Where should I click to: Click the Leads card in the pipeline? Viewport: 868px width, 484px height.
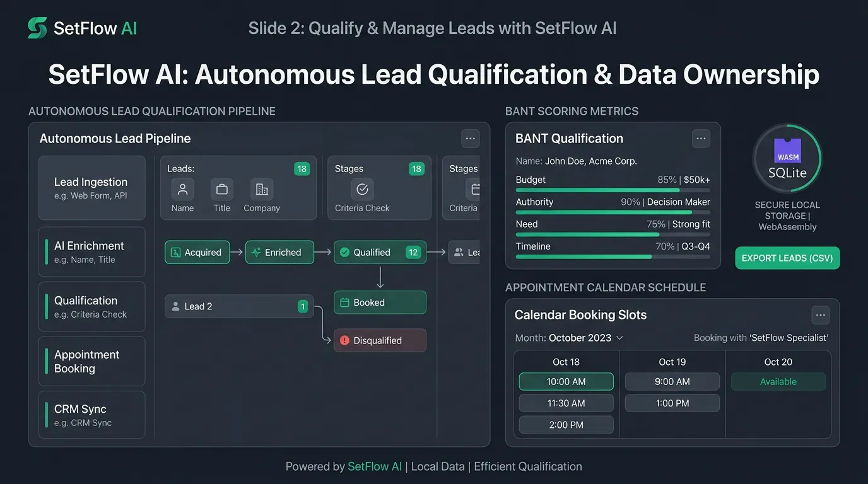coord(238,188)
